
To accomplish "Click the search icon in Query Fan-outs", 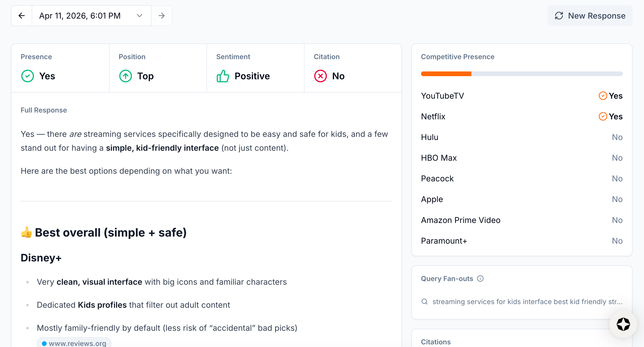I will pos(424,301).
